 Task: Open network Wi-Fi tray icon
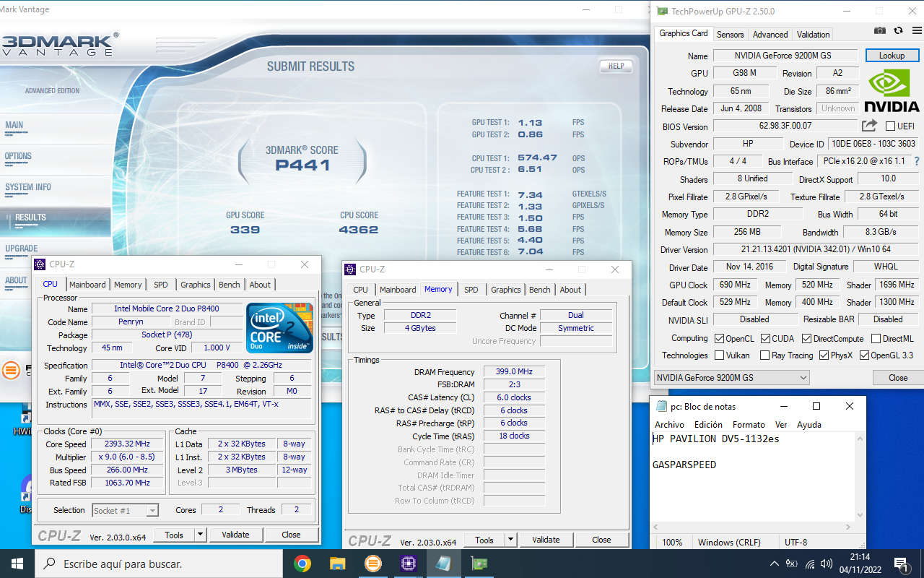click(810, 564)
